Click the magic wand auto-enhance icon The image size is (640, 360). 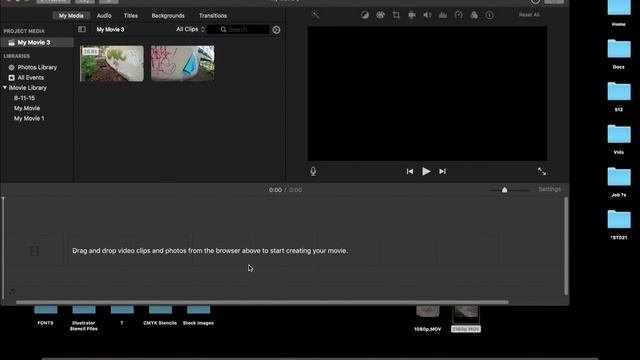316,15
